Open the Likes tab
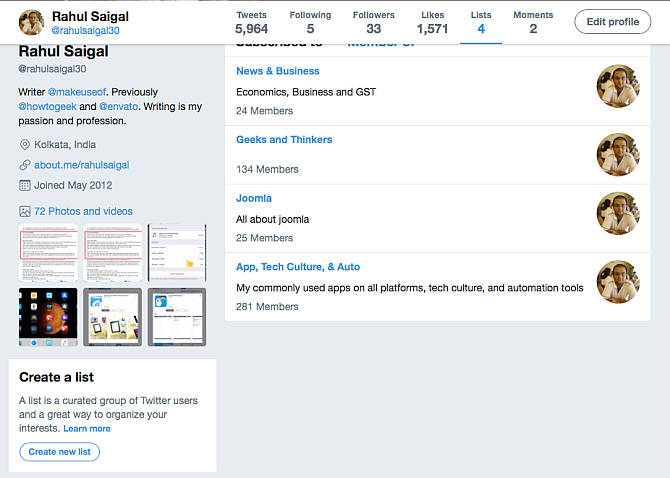The image size is (670, 478). [x=432, y=22]
